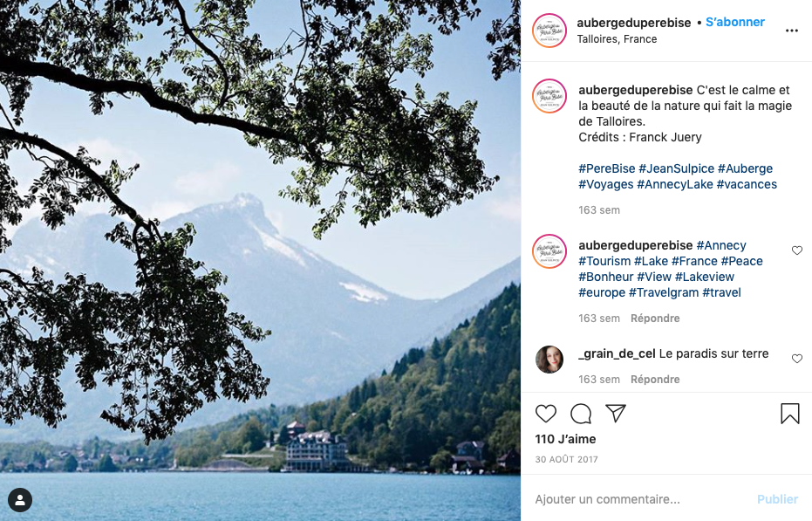Open _grain_de_cel profile picture
Screen dimensions: 812x521
(x=549, y=359)
